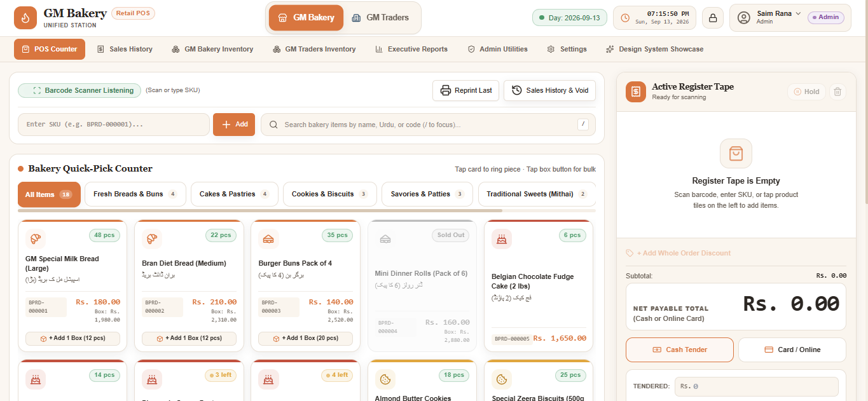868x401 pixels.
Task: Open the Settings tab
Action: [x=567, y=49]
